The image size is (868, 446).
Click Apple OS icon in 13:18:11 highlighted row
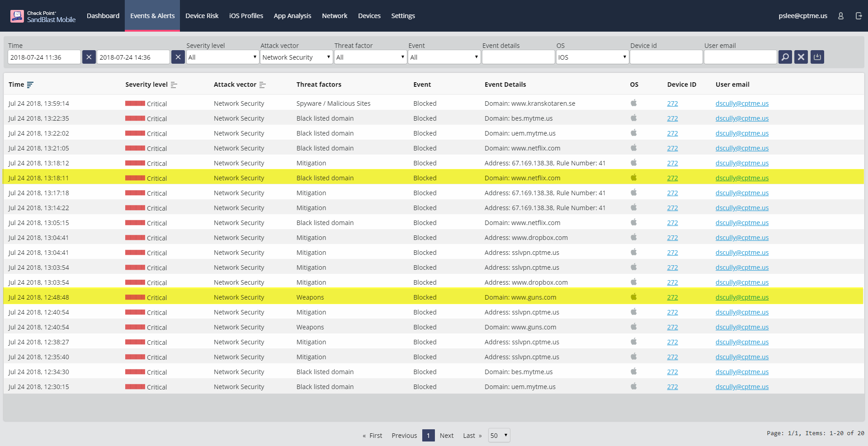[x=634, y=178]
